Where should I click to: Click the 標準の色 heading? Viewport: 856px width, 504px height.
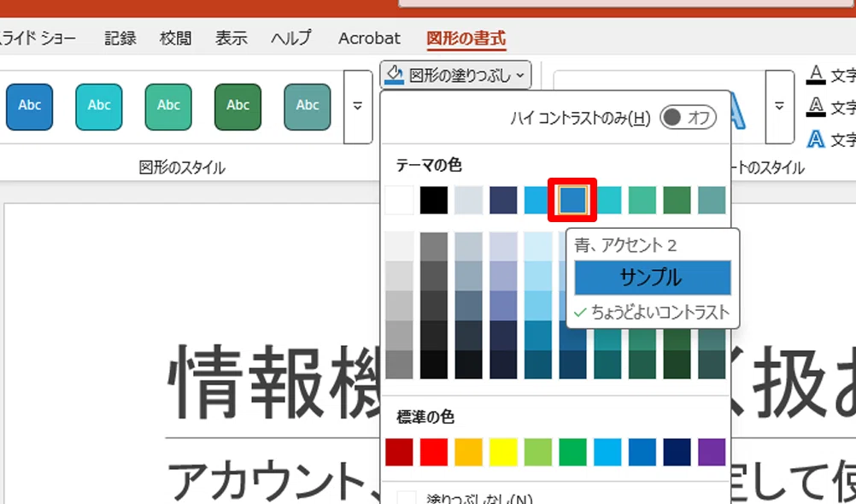(425, 417)
